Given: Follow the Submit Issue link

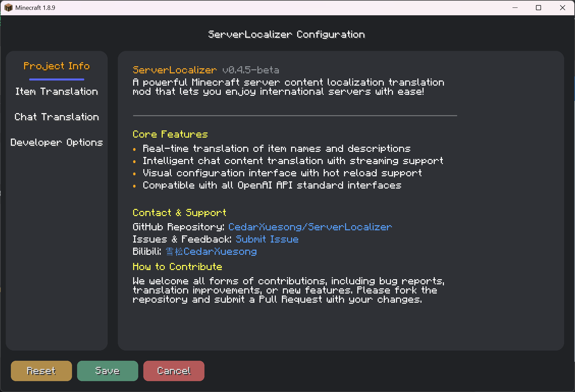Looking at the screenshot, I should (267, 239).
